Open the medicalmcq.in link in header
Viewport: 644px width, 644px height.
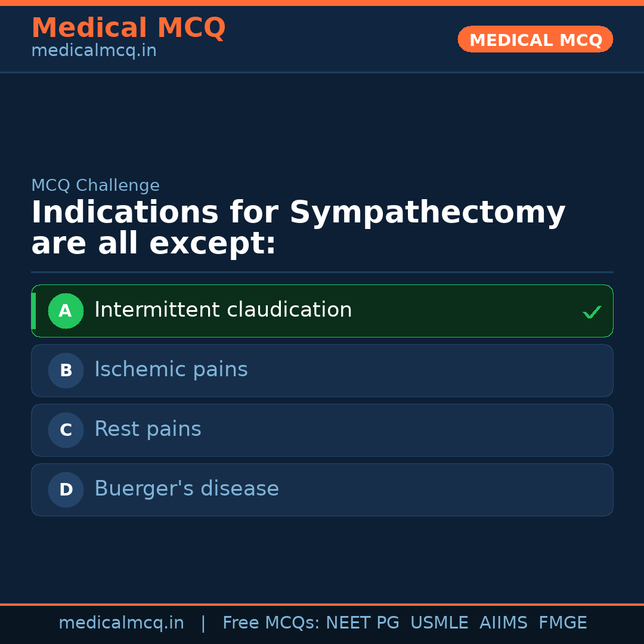tap(94, 51)
